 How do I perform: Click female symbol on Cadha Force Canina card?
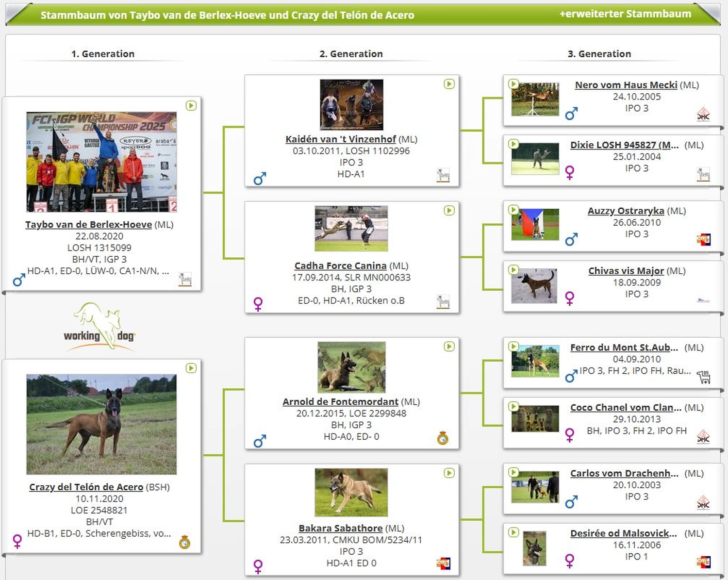click(x=258, y=304)
